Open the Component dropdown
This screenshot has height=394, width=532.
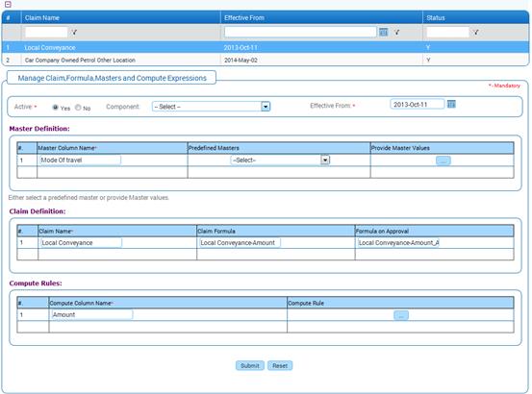(x=211, y=107)
